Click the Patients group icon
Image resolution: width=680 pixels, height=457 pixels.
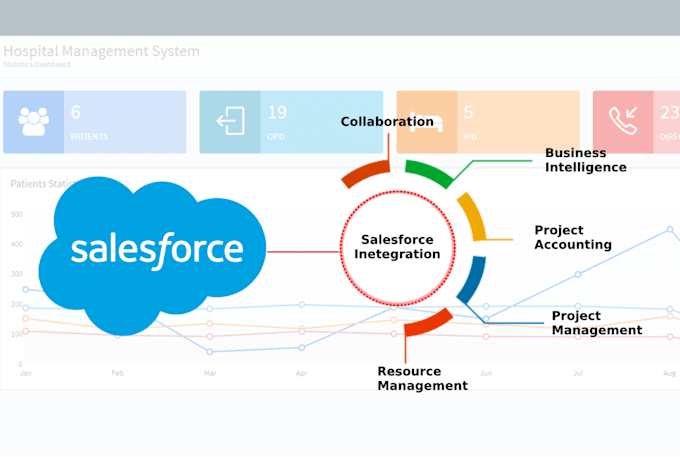tap(34, 121)
